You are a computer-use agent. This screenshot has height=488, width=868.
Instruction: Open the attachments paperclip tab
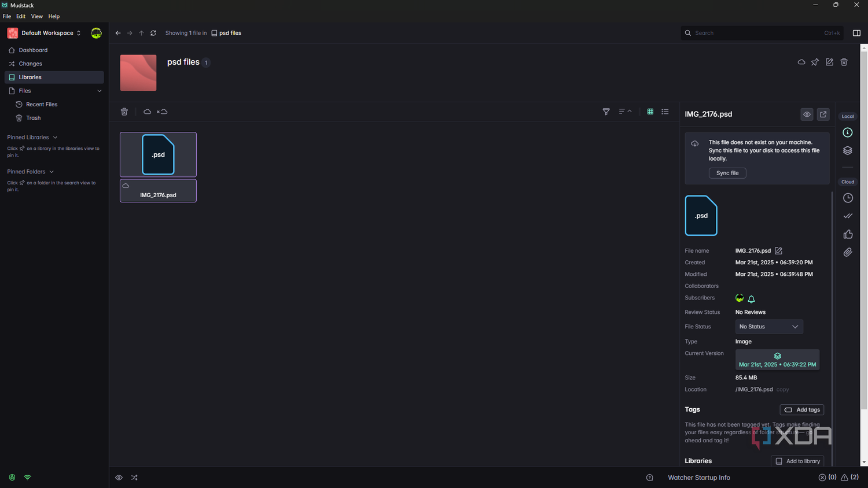[848, 252]
